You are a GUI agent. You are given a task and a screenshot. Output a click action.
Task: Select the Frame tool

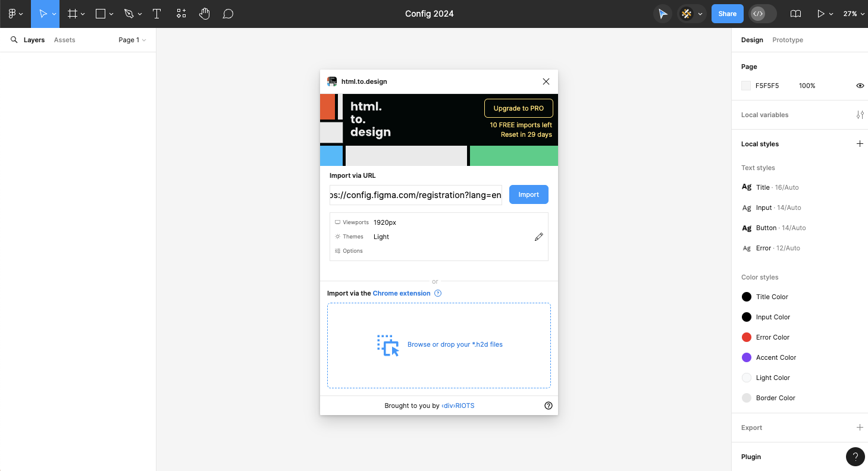pos(73,14)
